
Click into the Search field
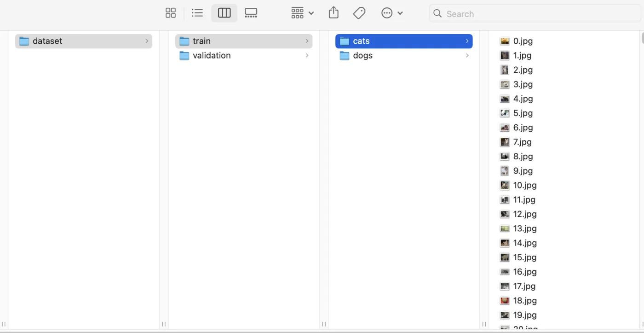[535, 14]
